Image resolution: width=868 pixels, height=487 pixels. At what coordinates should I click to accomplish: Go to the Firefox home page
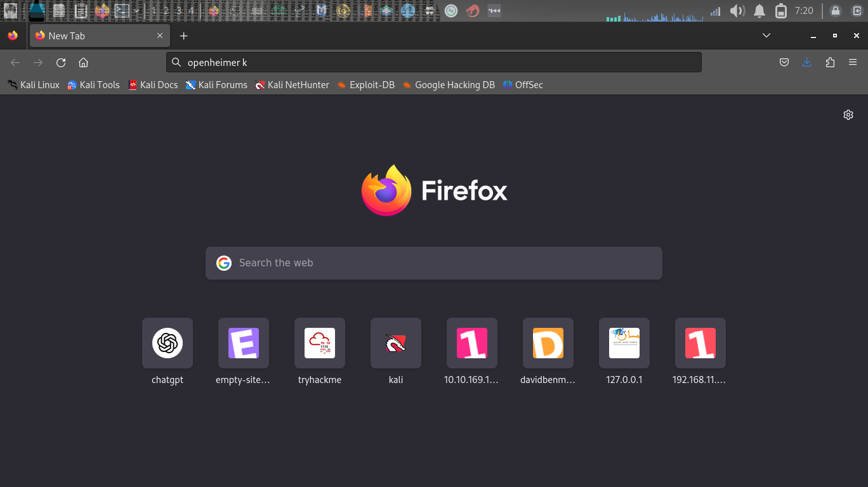coord(83,62)
